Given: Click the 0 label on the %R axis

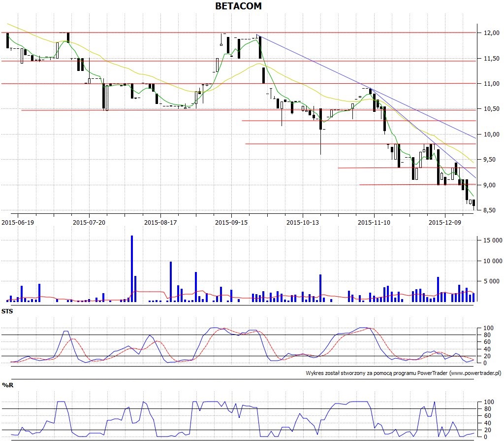Looking at the screenshot, I should point(485,437).
